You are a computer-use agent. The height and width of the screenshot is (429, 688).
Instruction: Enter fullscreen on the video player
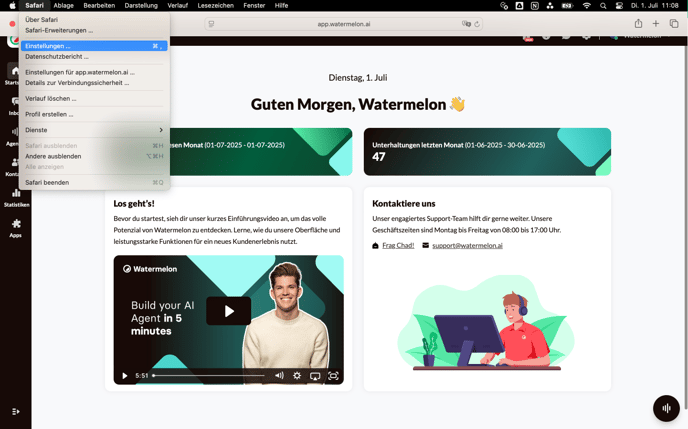(x=333, y=375)
